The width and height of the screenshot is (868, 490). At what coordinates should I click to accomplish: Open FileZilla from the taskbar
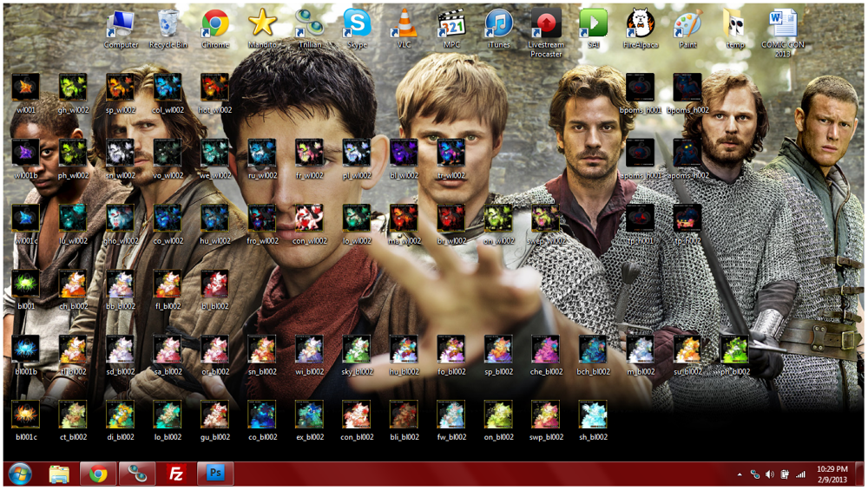click(x=175, y=474)
